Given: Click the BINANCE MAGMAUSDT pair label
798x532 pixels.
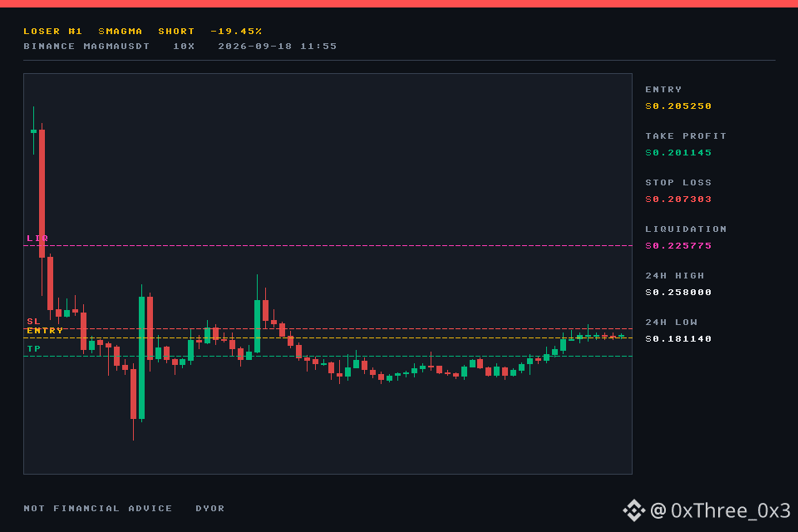Looking at the screenshot, I should coord(86,47).
